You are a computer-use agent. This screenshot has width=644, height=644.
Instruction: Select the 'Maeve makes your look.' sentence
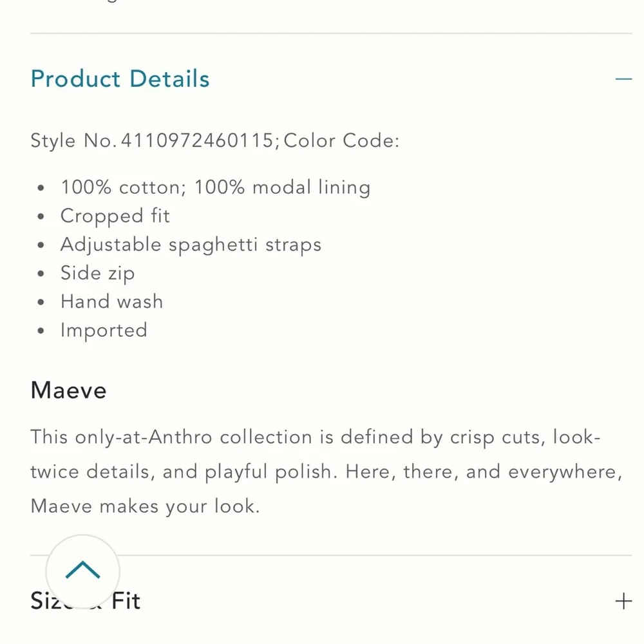point(145,506)
